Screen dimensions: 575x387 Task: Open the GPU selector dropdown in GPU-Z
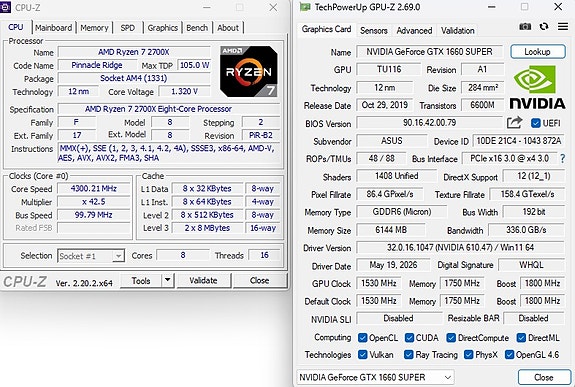point(375,377)
